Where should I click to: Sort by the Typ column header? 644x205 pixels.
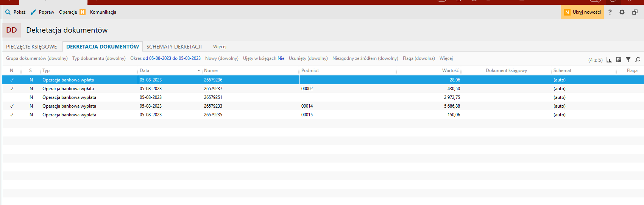(x=89, y=70)
